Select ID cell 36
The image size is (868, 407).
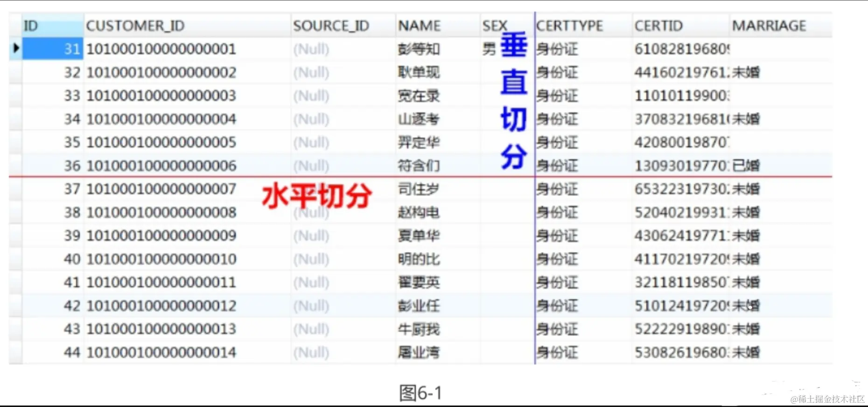pos(53,166)
